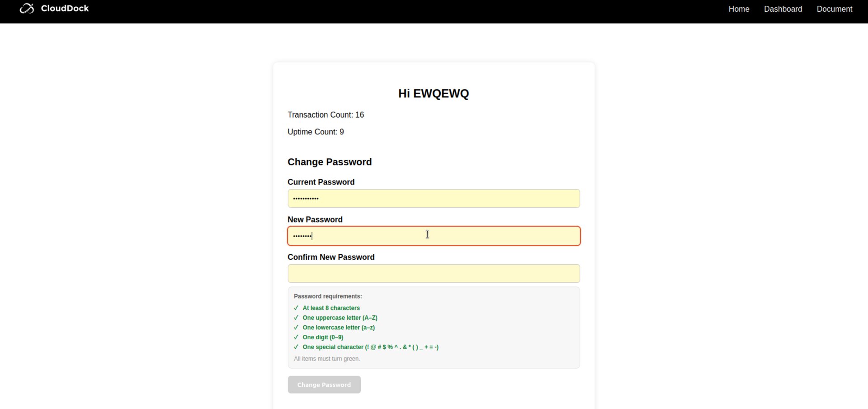868x409 pixels.
Task: Click checkmark beside 'One special character'
Action: pyautogui.click(x=296, y=347)
